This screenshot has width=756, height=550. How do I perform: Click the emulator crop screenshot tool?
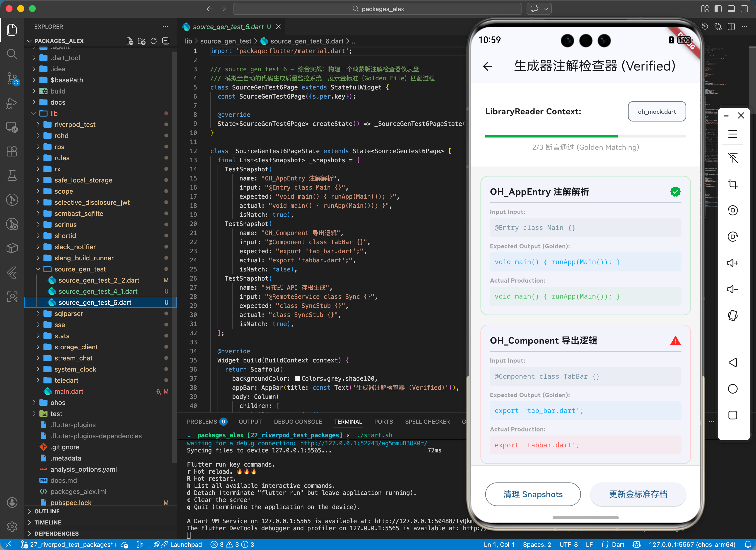[x=732, y=184]
